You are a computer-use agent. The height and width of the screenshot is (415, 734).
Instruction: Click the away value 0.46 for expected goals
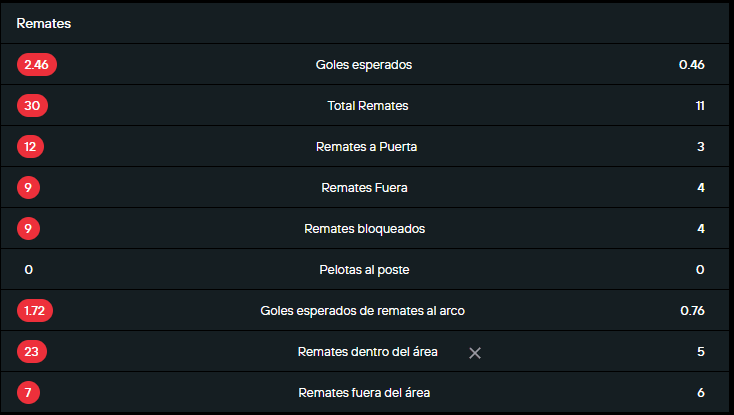691,65
